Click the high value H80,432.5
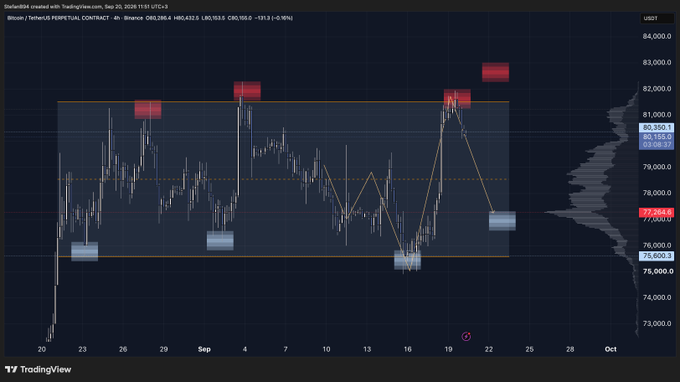This screenshot has width=680, height=382. point(186,18)
